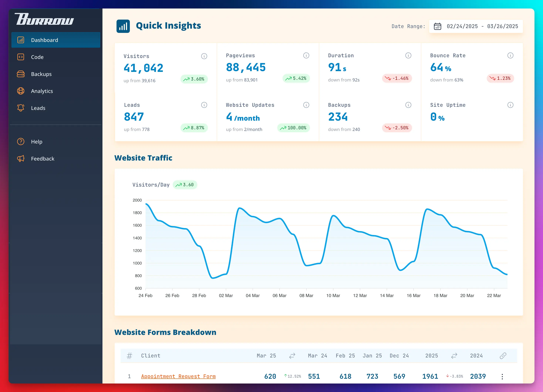The height and width of the screenshot is (392, 543).
Task: Click the 1.23% Bounce Rate badge
Action: [500, 79]
